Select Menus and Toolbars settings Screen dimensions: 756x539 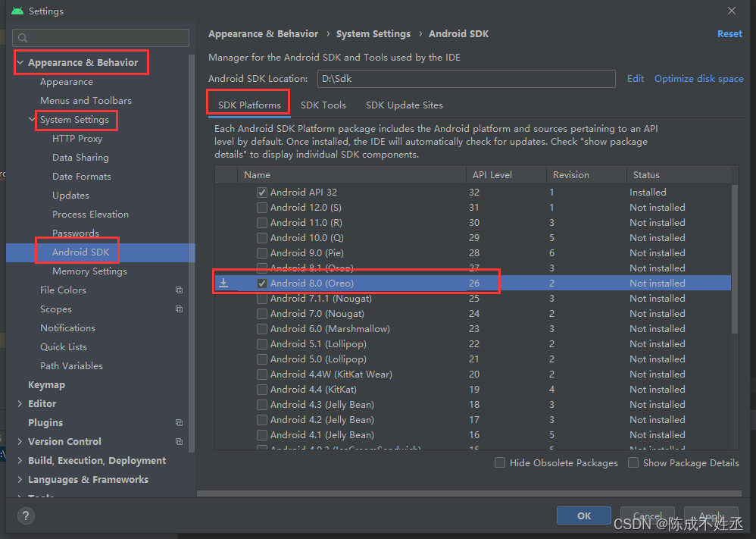pos(86,100)
